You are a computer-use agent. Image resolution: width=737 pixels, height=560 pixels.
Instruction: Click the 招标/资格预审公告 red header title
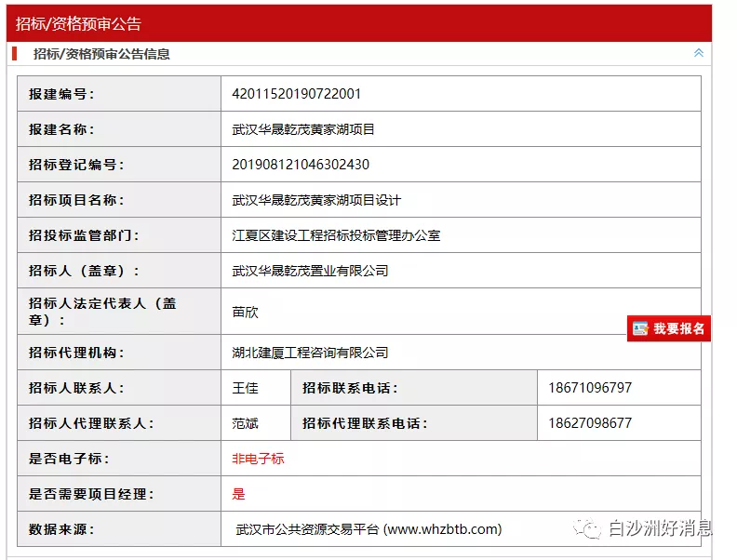78,23
